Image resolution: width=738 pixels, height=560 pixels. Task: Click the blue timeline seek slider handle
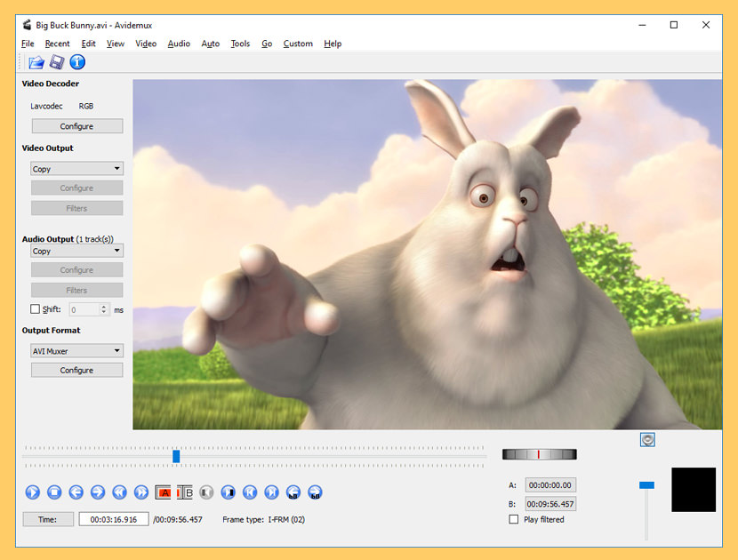tap(176, 456)
